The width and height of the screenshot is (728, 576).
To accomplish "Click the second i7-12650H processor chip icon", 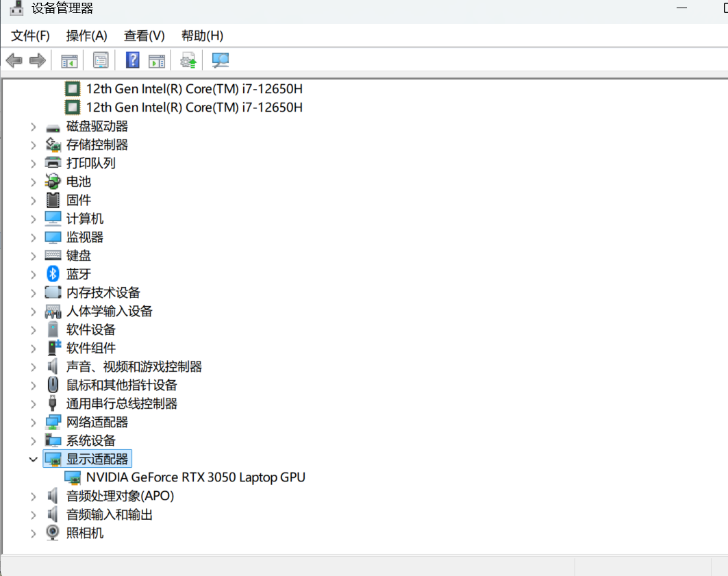I will coord(73,108).
